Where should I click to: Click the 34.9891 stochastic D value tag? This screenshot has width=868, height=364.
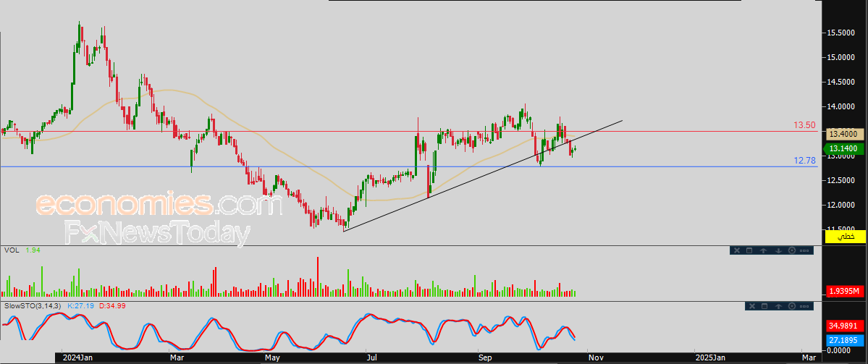coord(846,325)
